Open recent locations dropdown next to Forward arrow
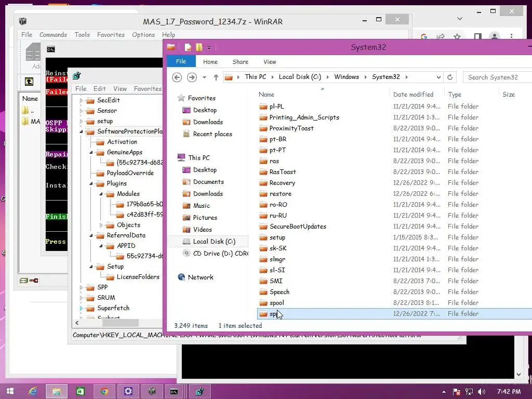Viewport: 532px width, 399px height. click(204, 77)
